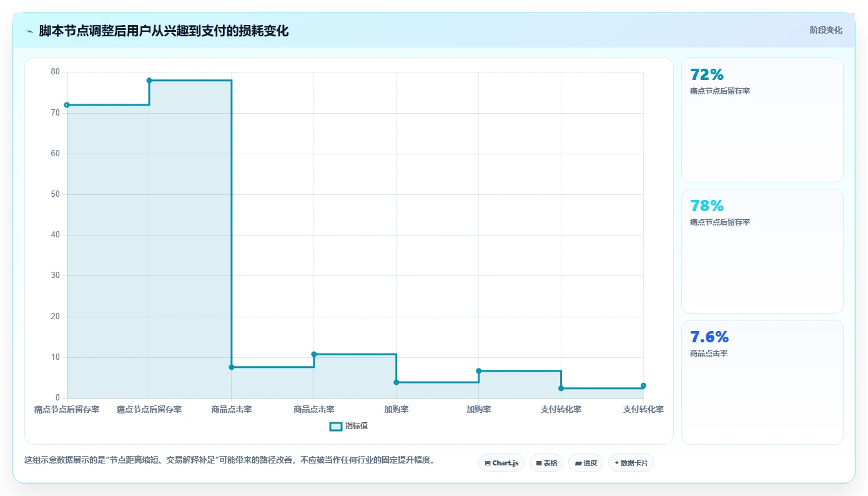This screenshot has width=868, height=496.
Task: Click the y-axis label 10
Action: (x=55, y=357)
